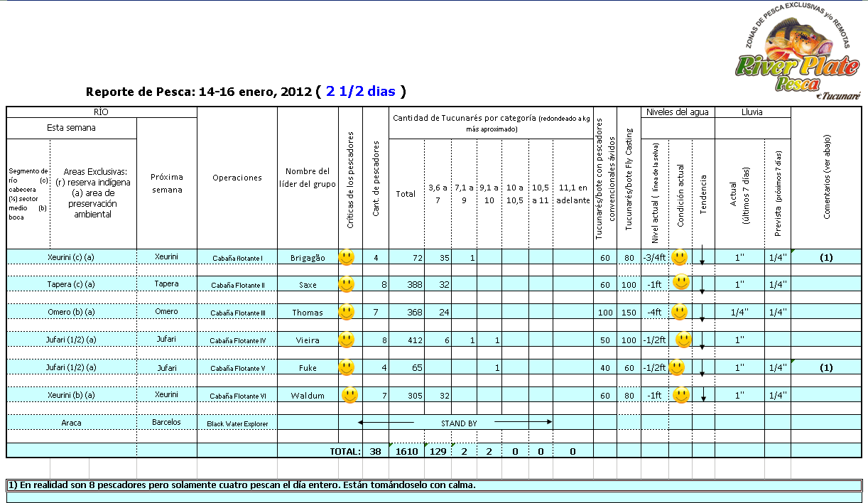This screenshot has height=503, width=868.
Task: Click the total fish count cell 1610
Action: [406, 450]
